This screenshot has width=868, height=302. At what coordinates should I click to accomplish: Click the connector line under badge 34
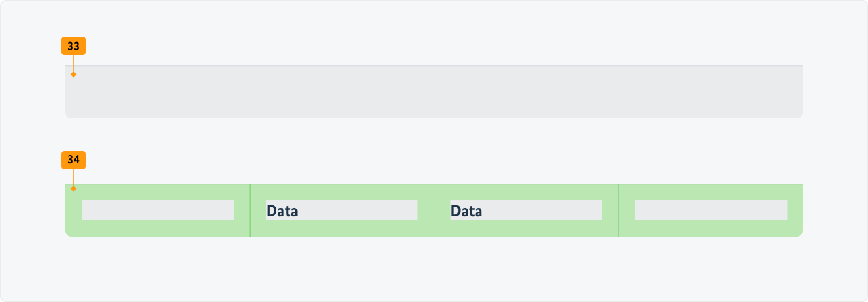pos(74,178)
